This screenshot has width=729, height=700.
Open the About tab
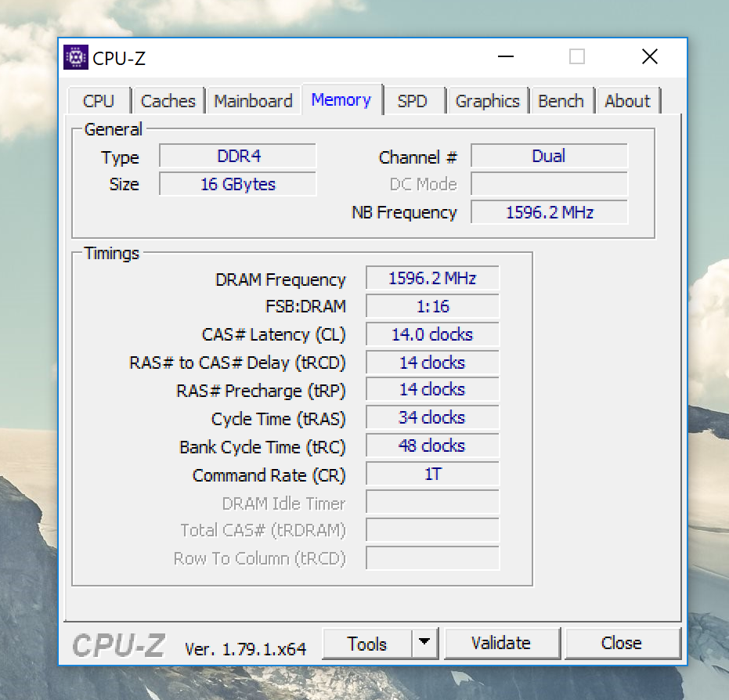click(627, 100)
